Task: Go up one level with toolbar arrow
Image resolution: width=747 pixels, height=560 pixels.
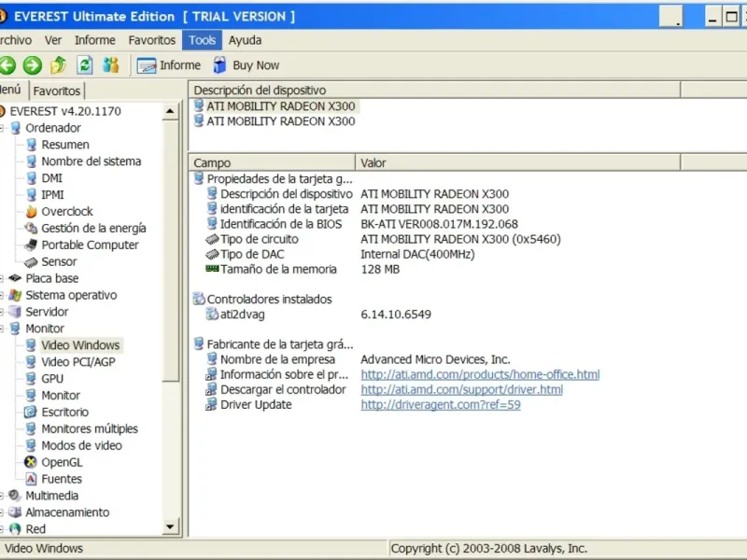Action: pyautogui.click(x=58, y=65)
